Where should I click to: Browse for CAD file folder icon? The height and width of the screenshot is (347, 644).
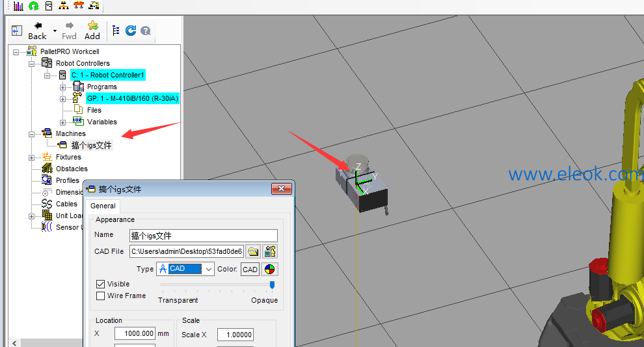click(x=253, y=251)
